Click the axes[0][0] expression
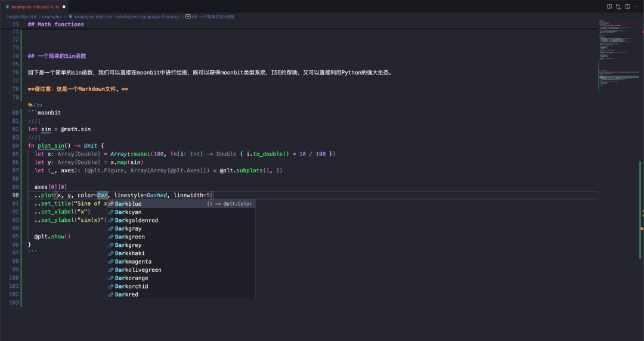644x341 pixels. 51,187
